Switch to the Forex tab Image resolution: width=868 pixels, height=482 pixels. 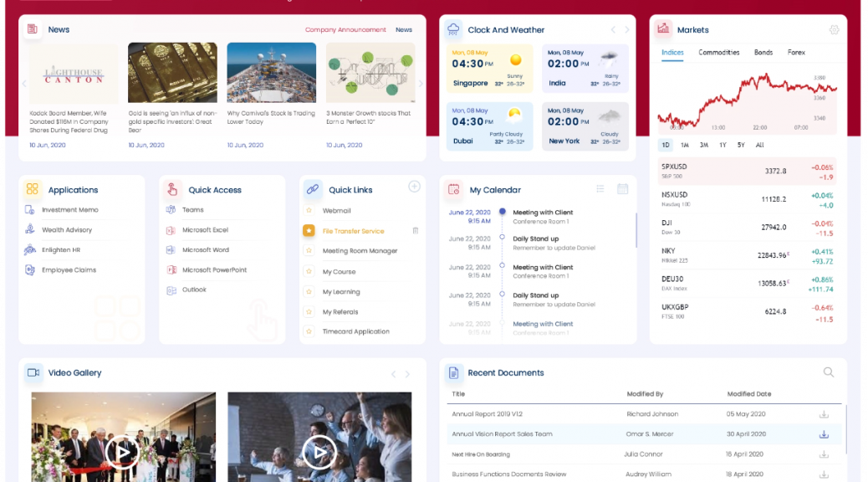coord(796,53)
